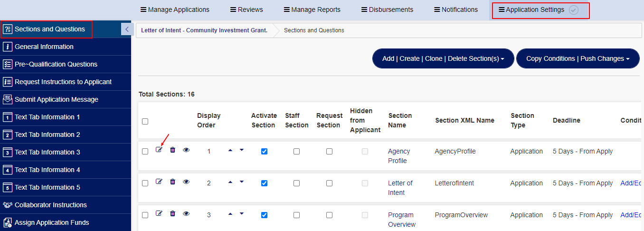Viewport: 644px width, 231px height.
Task: Expand Copy Conditions | Push Changes dropdown
Action: click(578, 58)
